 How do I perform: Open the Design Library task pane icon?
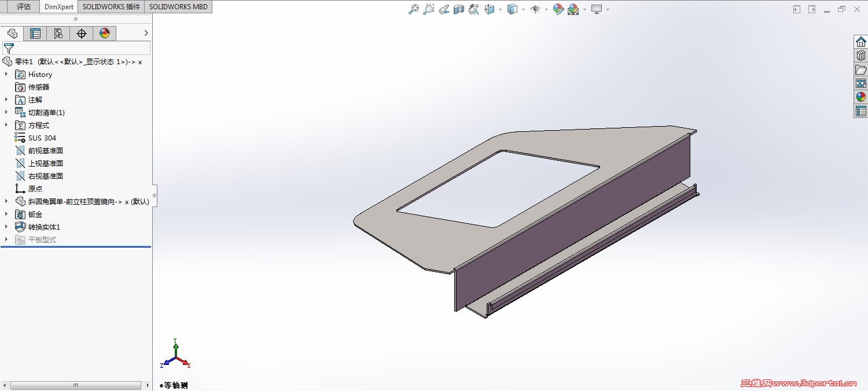coord(861,56)
